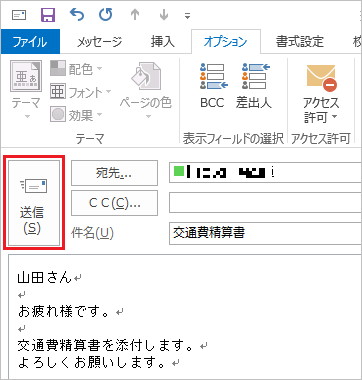Viewport: 362px width, 380px height.
Task: Open the テーマ themes gallery
Action: pyautogui.click(x=26, y=90)
